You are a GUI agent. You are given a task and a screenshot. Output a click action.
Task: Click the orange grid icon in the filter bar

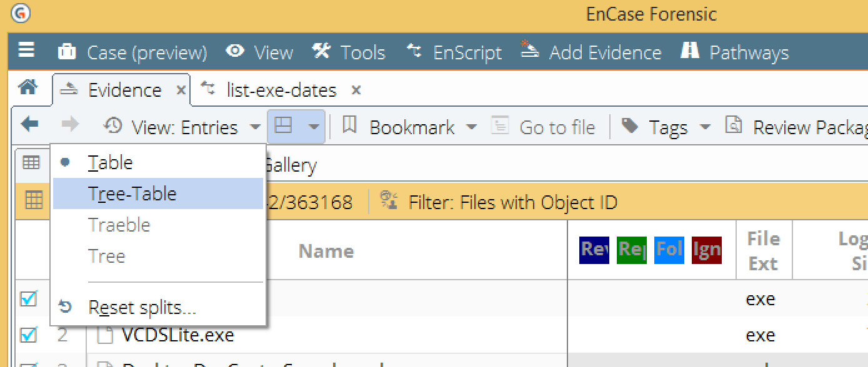(34, 200)
